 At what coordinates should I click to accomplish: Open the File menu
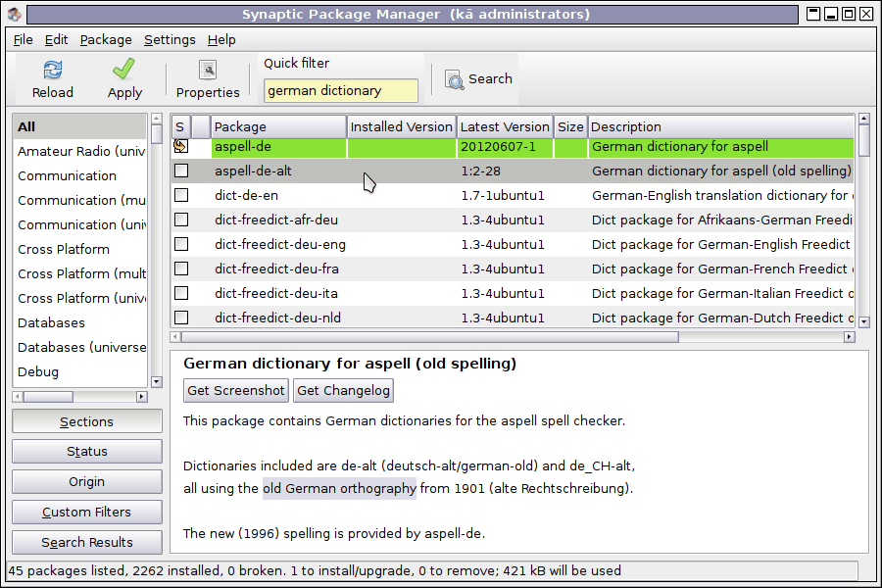tap(24, 40)
